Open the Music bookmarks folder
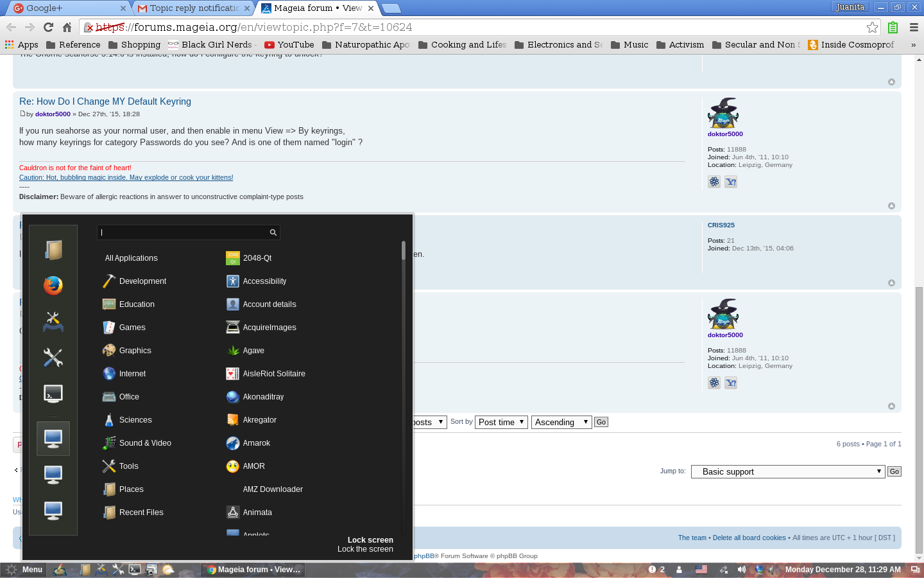Screen dimensions: 924x578 tap(629, 45)
